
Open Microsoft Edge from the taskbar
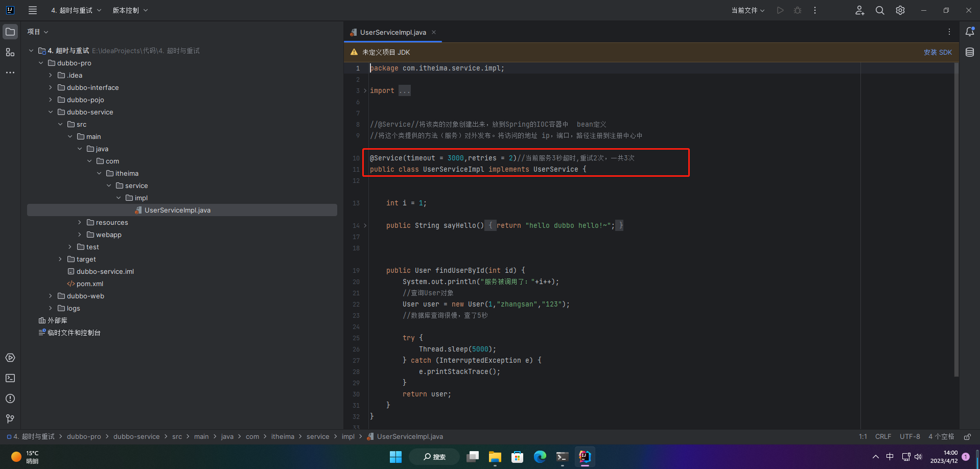[x=540, y=457]
